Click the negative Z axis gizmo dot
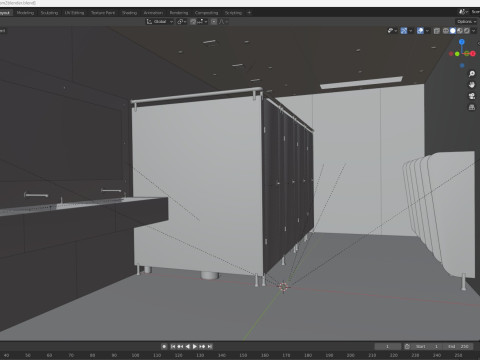This screenshot has height=360, width=480. click(x=462, y=66)
